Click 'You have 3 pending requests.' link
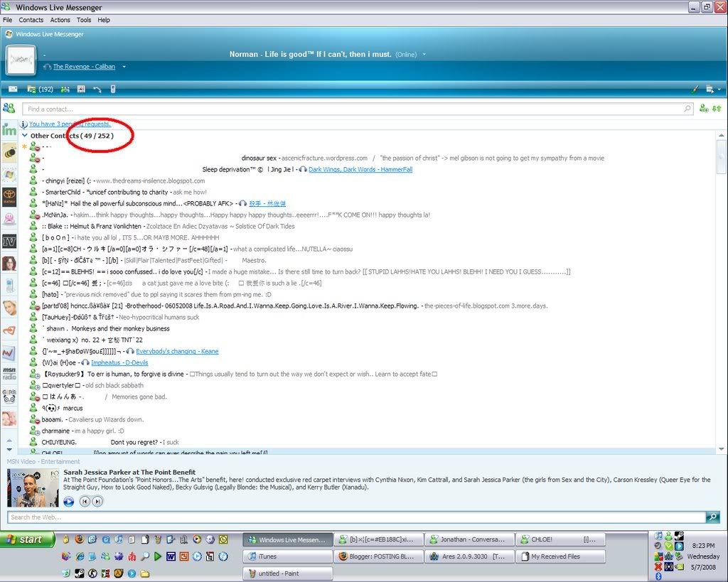Viewport: 728px width, 582px height. (70, 124)
